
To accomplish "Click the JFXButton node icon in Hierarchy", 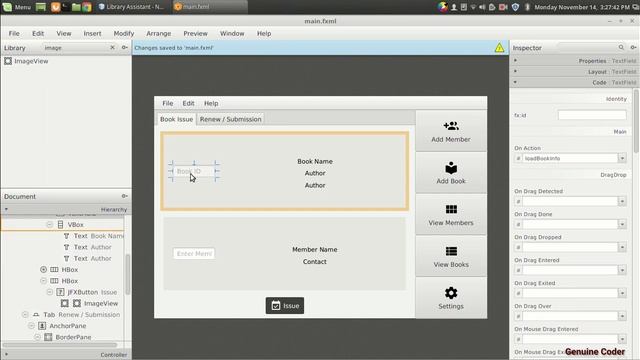I will (x=60, y=292).
